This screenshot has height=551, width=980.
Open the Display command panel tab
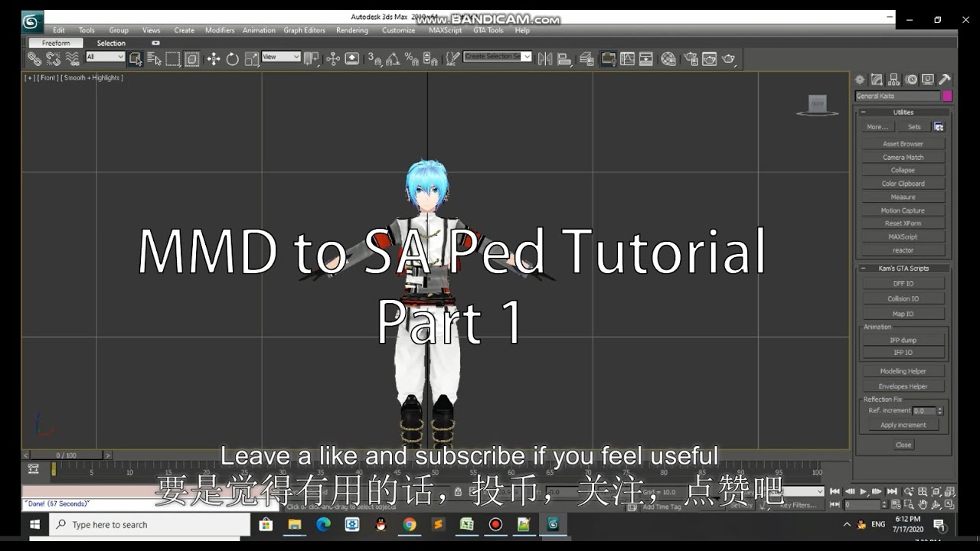[x=928, y=80]
